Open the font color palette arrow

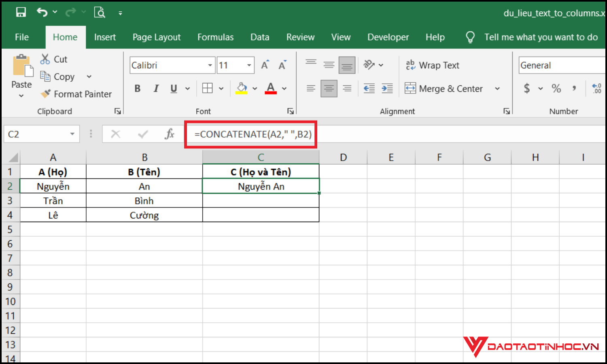(284, 88)
